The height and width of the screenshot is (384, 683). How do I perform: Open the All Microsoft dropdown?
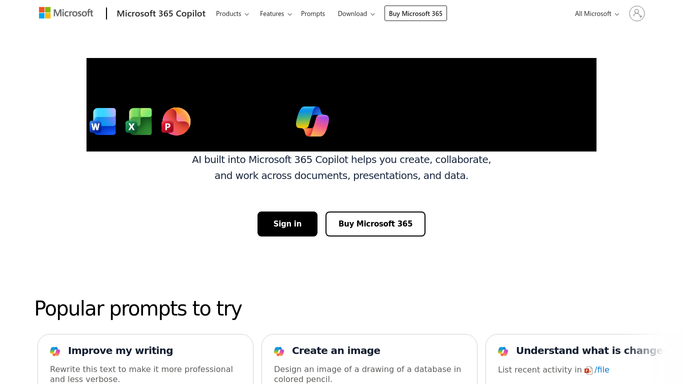[596, 13]
